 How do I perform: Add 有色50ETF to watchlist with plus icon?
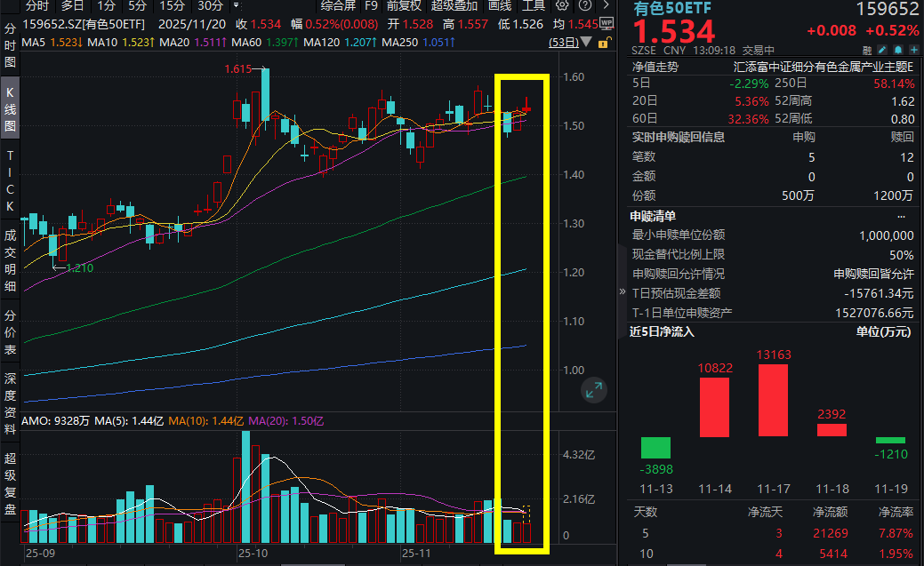[914, 50]
